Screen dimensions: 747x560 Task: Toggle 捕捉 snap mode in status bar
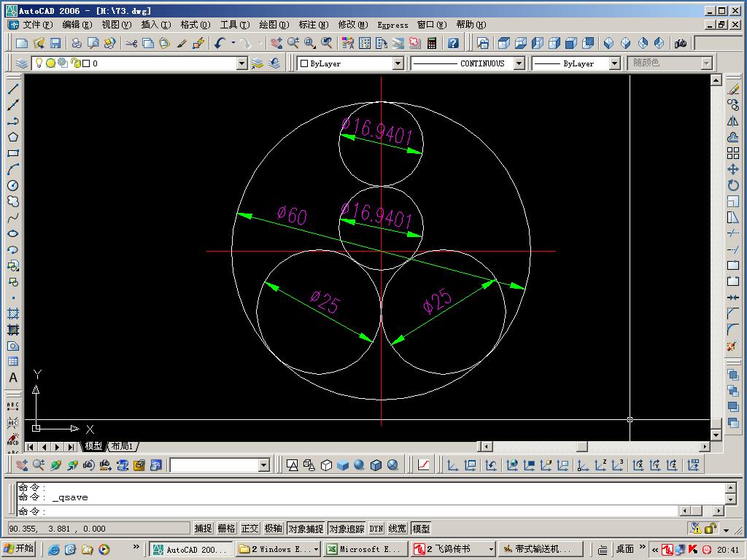[203, 529]
